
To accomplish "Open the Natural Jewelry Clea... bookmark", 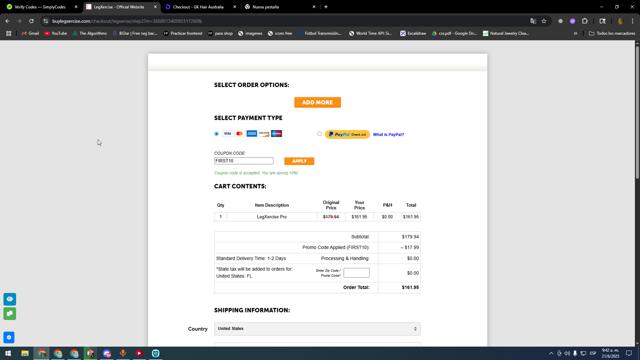I will (506, 33).
